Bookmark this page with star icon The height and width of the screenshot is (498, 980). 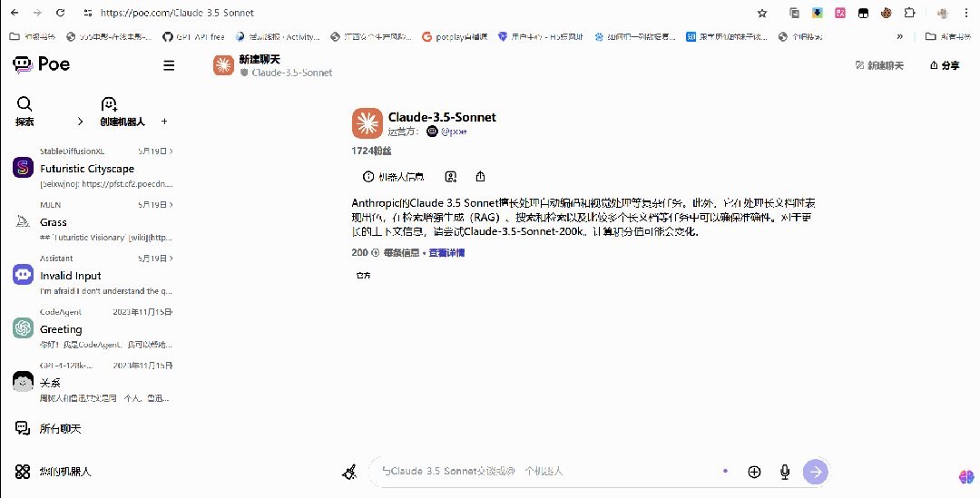coord(762,13)
